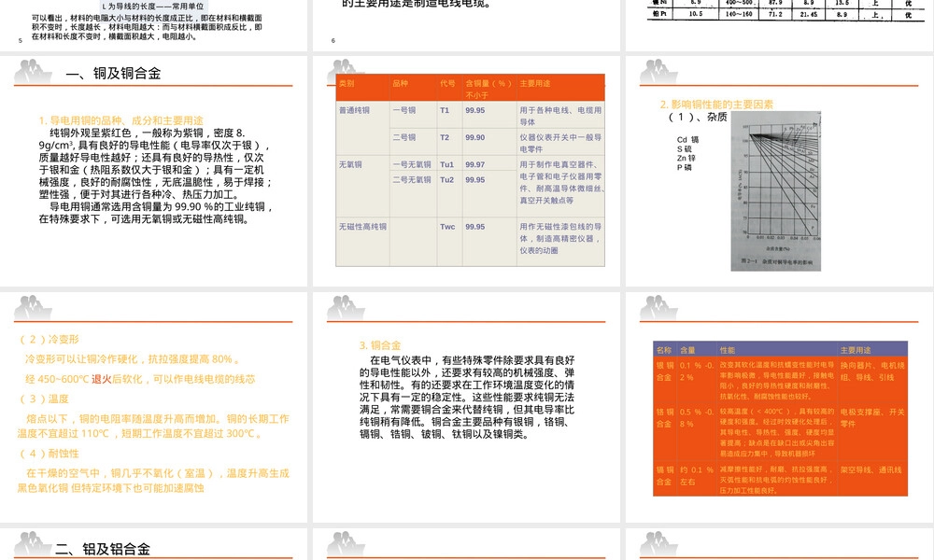Click the paragraph beginning 在干燥的空气中
Viewport: 934px width, 560px height.
pos(153,481)
